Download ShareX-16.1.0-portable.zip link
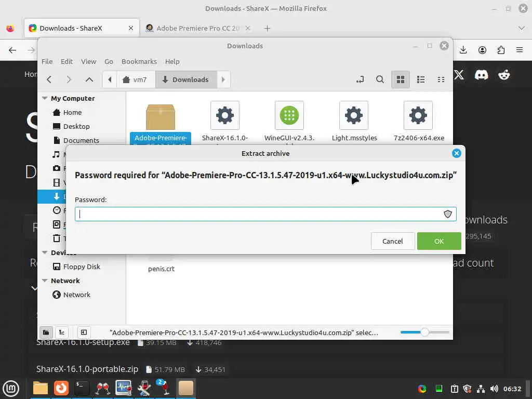 (x=87, y=369)
